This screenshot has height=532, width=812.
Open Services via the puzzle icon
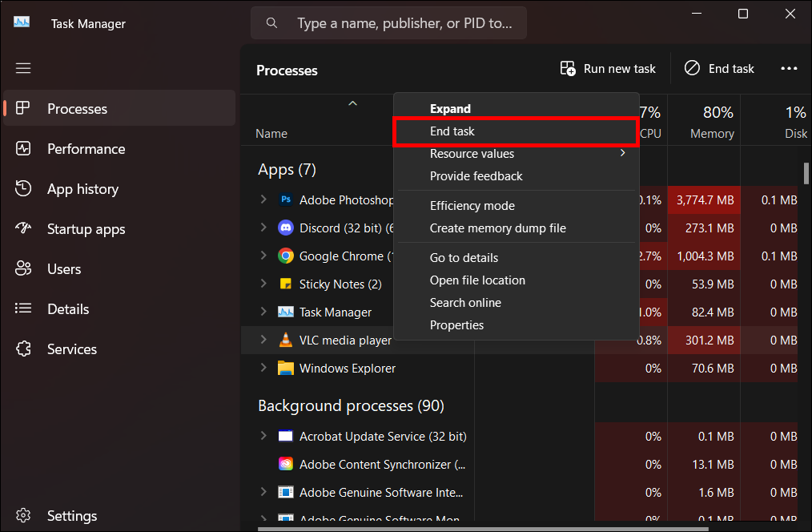click(x=23, y=349)
